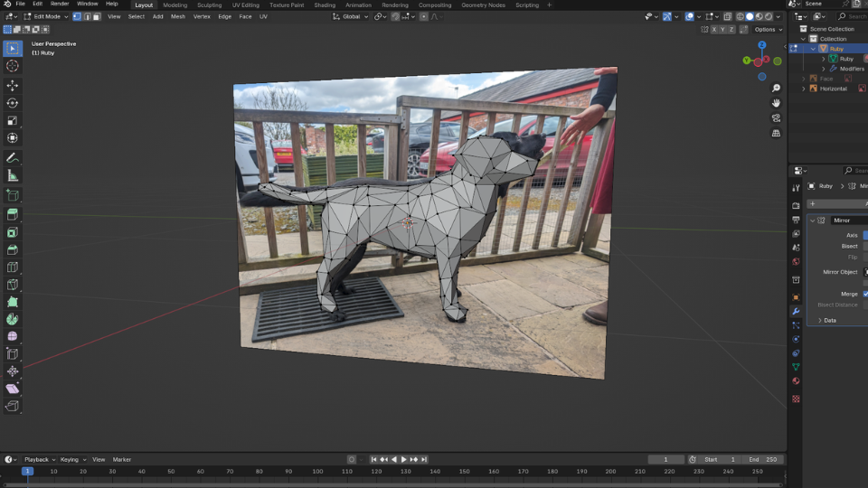868x488 pixels.
Task: Expand the Data section in Mirror modifier
Action: coord(827,320)
